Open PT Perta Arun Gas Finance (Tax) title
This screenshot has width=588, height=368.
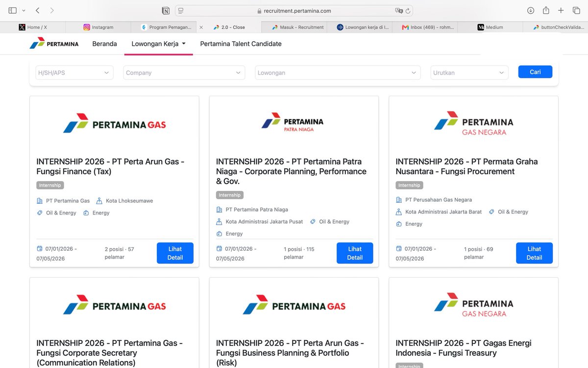pyautogui.click(x=110, y=166)
